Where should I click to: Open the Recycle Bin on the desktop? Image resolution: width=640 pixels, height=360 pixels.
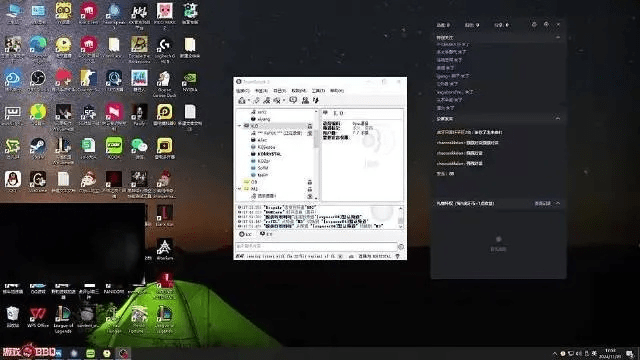13,318
